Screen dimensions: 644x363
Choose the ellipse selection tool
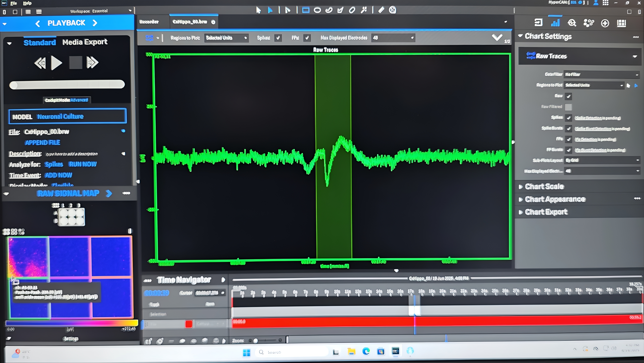click(317, 10)
